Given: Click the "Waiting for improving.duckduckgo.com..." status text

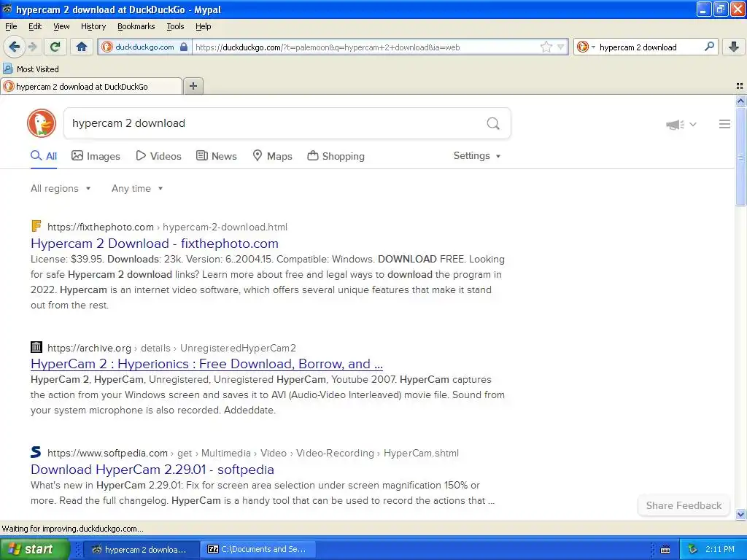Looking at the screenshot, I should (x=72, y=529).
